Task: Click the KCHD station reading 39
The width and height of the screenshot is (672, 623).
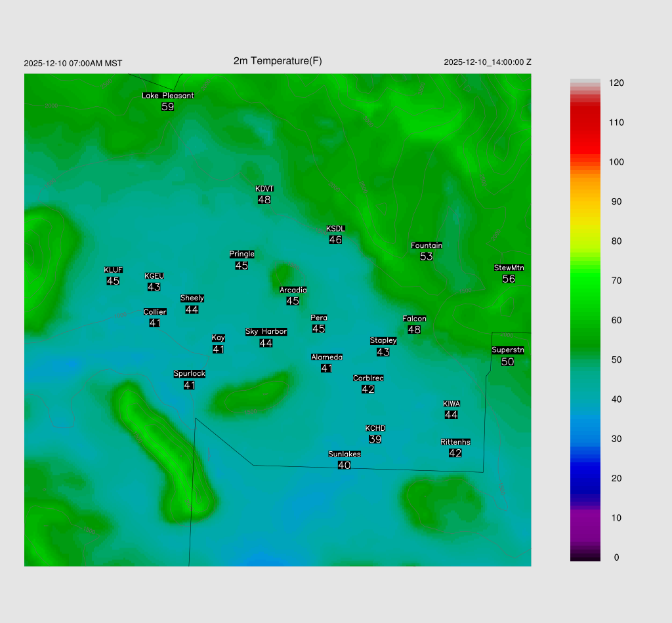Action: (375, 439)
